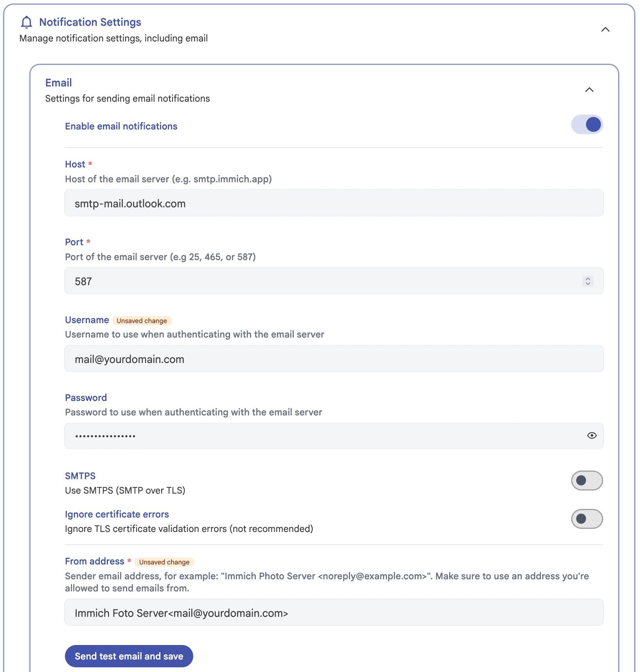Reveal password with the eye icon

point(591,435)
